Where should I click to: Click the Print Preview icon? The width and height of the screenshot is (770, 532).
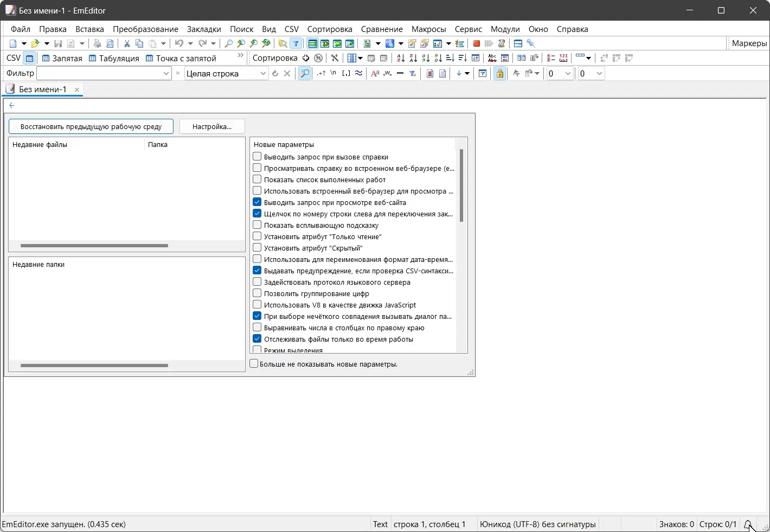pos(110,43)
